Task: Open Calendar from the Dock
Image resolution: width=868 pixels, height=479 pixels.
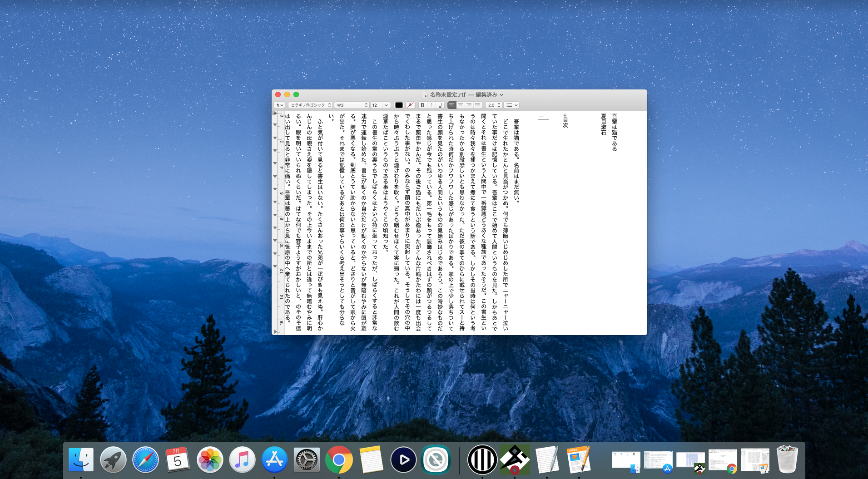Action: pos(178,459)
